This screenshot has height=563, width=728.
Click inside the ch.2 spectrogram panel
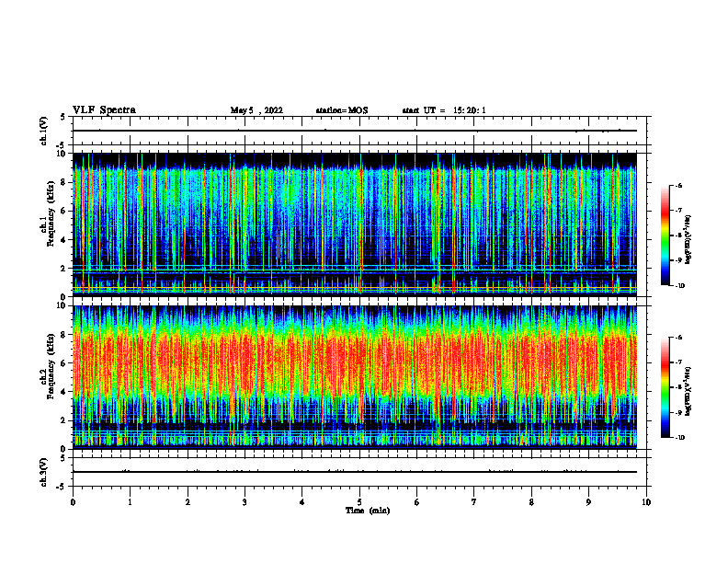(355, 377)
